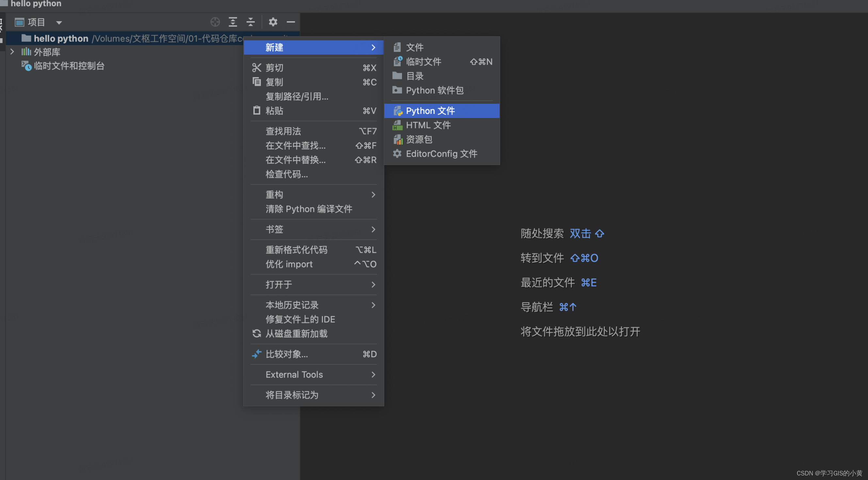Hide the project panel with minus icon
The height and width of the screenshot is (480, 868).
(291, 22)
